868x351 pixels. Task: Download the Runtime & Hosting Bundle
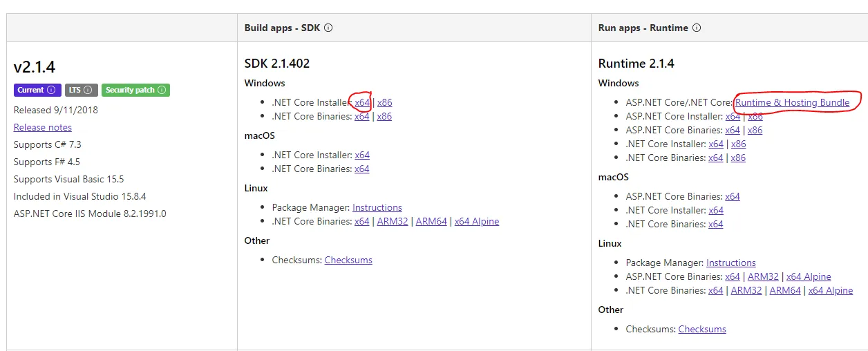coord(793,102)
